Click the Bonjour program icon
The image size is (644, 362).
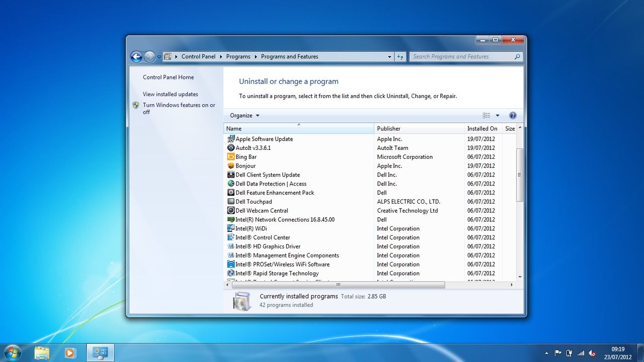click(x=231, y=166)
